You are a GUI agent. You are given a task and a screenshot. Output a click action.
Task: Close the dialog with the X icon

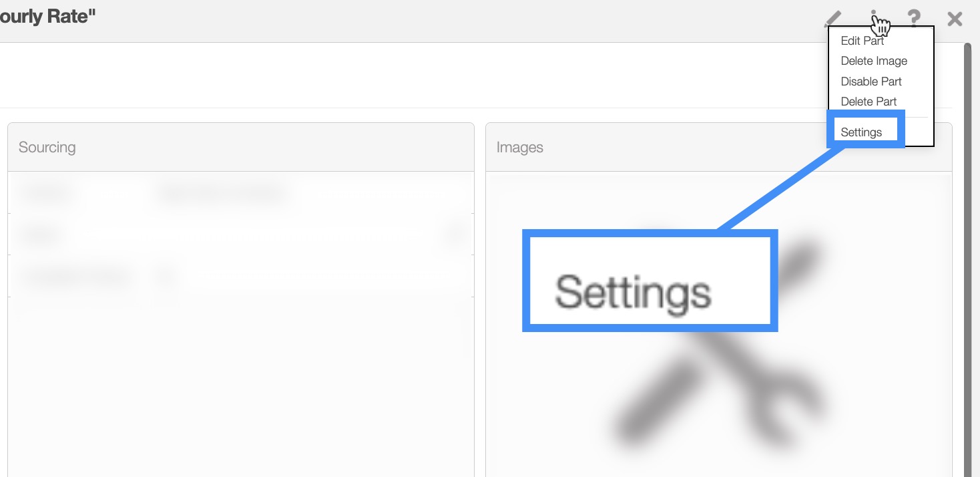click(x=955, y=19)
